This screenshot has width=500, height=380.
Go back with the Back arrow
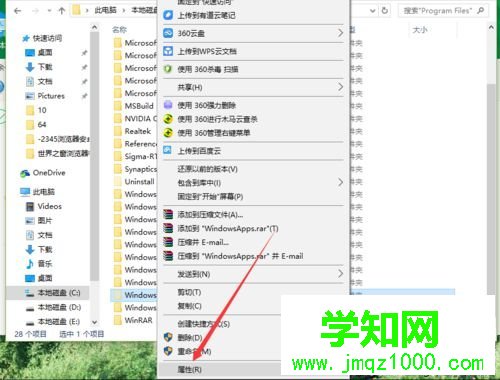point(18,11)
